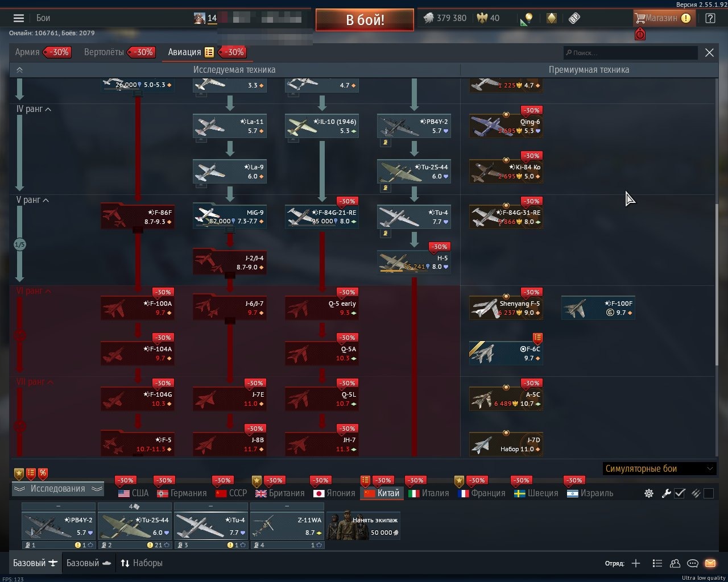
Task: Click the silver lions balance icon
Action: pyautogui.click(x=428, y=18)
